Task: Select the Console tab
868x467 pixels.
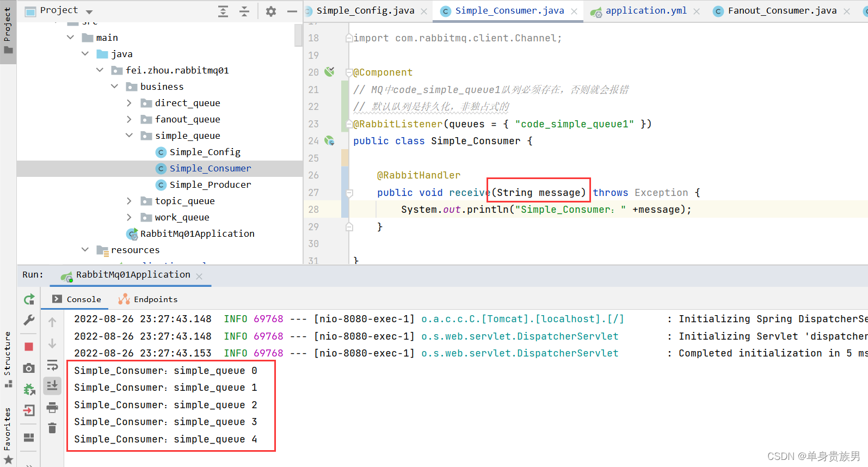Action: [77, 299]
